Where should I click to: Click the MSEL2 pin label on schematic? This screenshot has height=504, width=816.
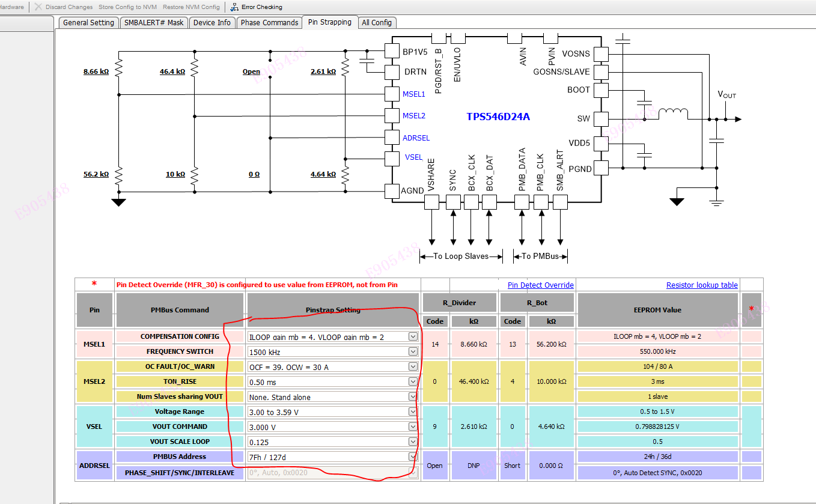[413, 116]
